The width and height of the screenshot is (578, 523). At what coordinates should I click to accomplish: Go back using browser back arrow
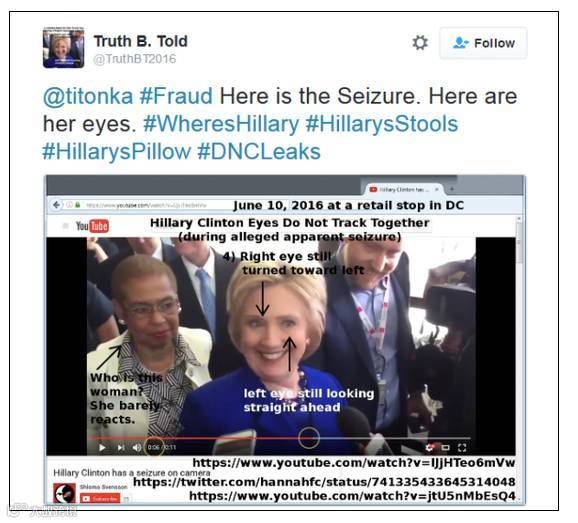pyautogui.click(x=56, y=205)
